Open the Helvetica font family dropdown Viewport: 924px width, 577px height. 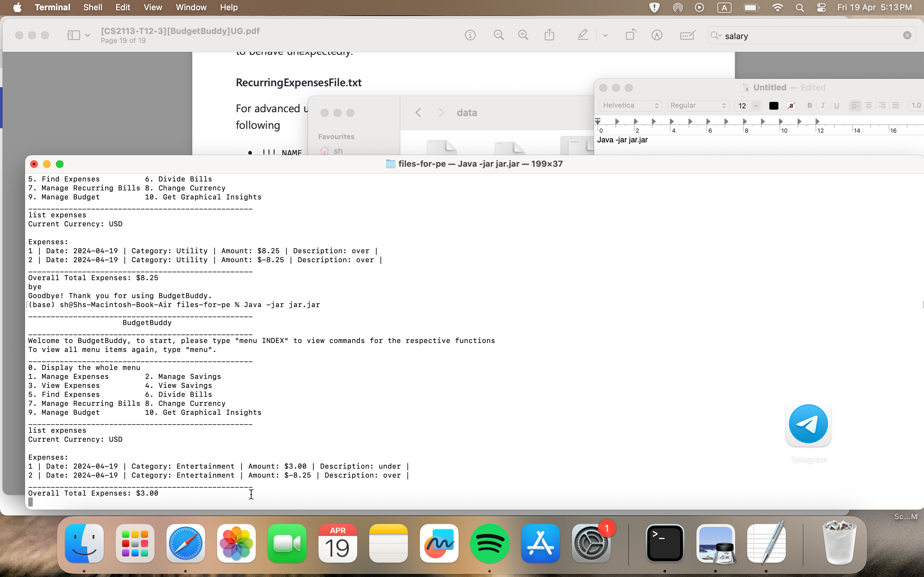pyautogui.click(x=630, y=106)
